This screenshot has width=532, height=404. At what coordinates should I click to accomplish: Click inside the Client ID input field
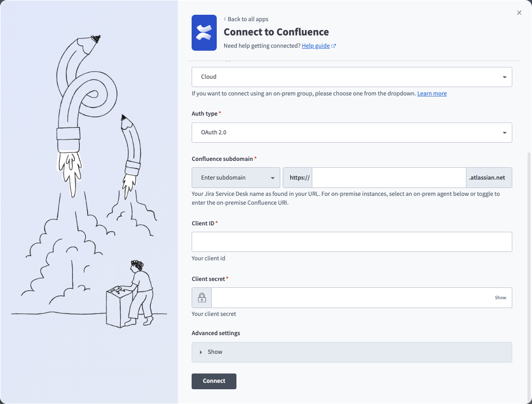(352, 242)
